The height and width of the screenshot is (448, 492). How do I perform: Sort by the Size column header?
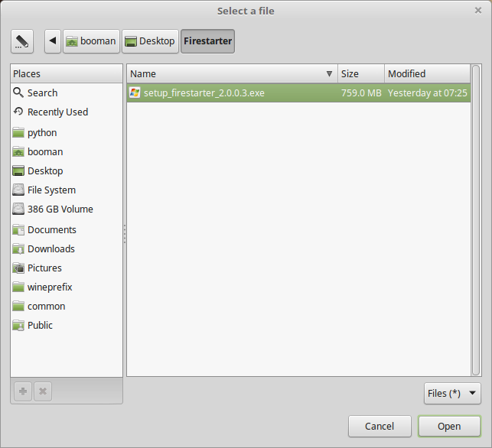point(361,73)
